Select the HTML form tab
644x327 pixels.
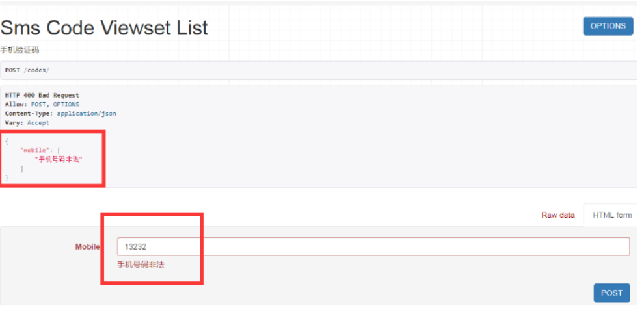[x=611, y=215]
